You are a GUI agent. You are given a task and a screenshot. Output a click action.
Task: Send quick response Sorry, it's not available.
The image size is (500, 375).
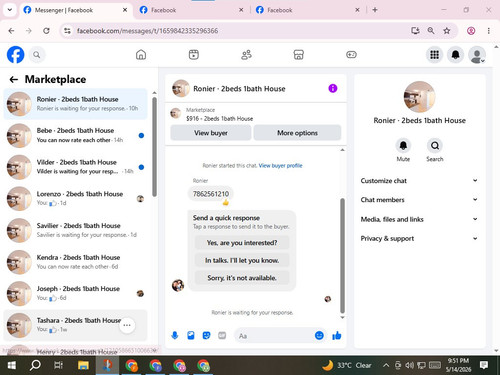pyautogui.click(x=242, y=278)
